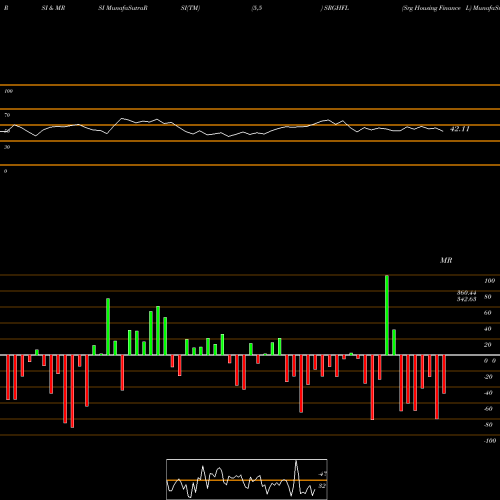This screenshot has width=500, height=500.
Task: Click the tallest green MR bar reaching 100
Action: (x=387, y=315)
